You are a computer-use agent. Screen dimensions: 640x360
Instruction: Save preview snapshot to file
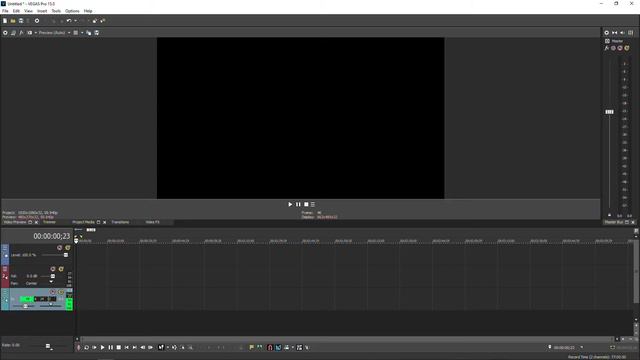pyautogui.click(x=97, y=33)
